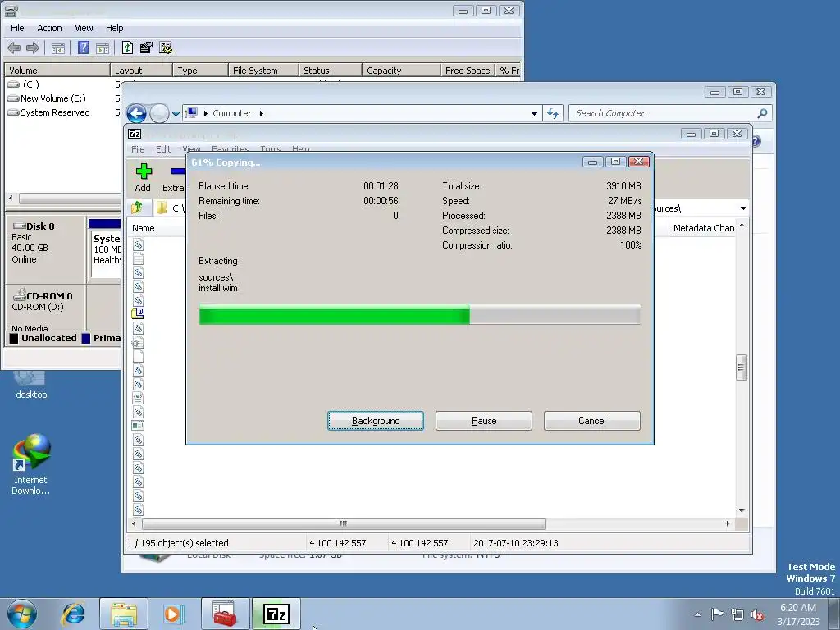Click Action Center flag icon
840x630 pixels.
(717, 614)
